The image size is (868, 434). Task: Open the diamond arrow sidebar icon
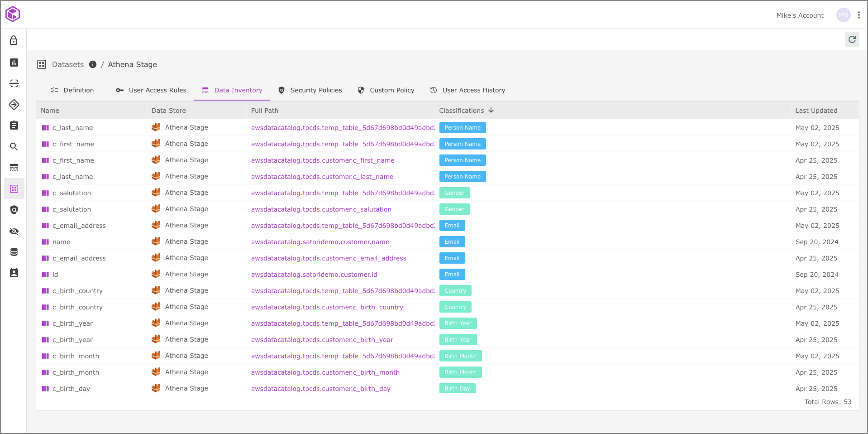pos(14,105)
